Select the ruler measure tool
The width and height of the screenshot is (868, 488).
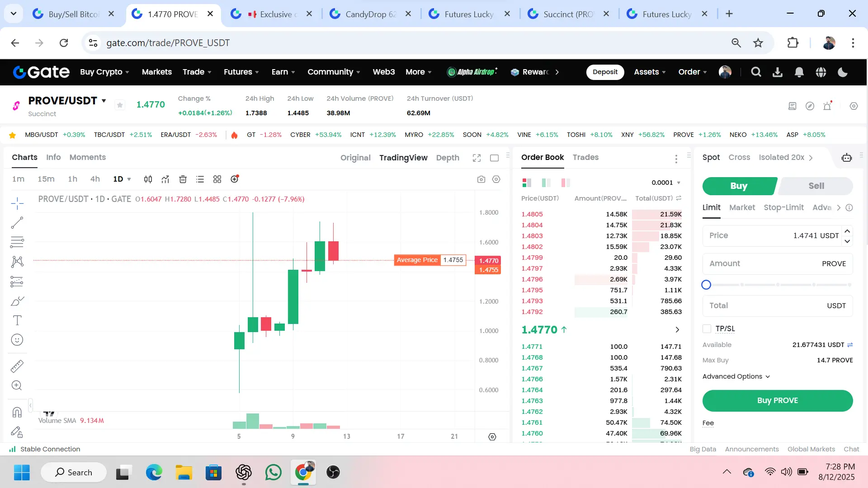tap(17, 366)
